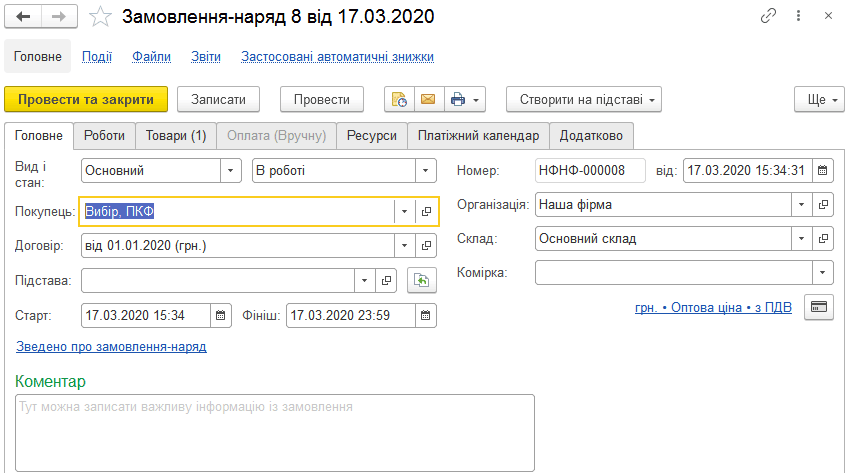Switch to the Платіжний календар tab
This screenshot has height=473, width=848.
pos(478,136)
